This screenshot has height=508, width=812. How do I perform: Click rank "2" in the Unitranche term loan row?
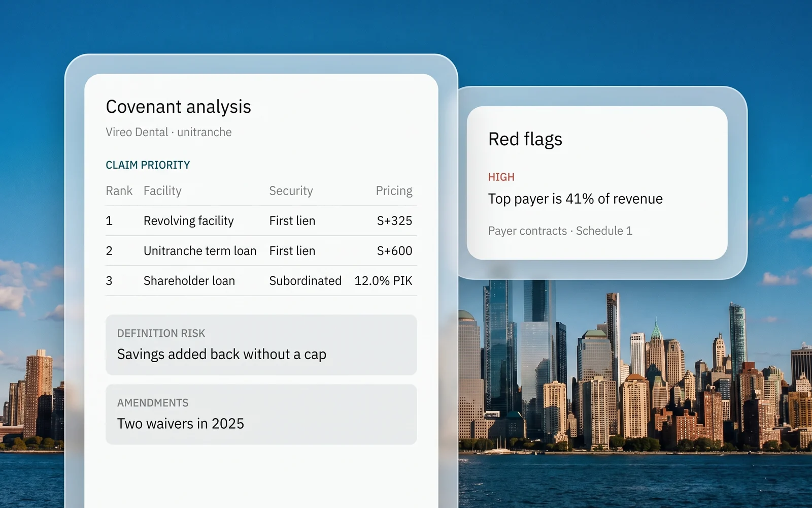[x=109, y=251]
